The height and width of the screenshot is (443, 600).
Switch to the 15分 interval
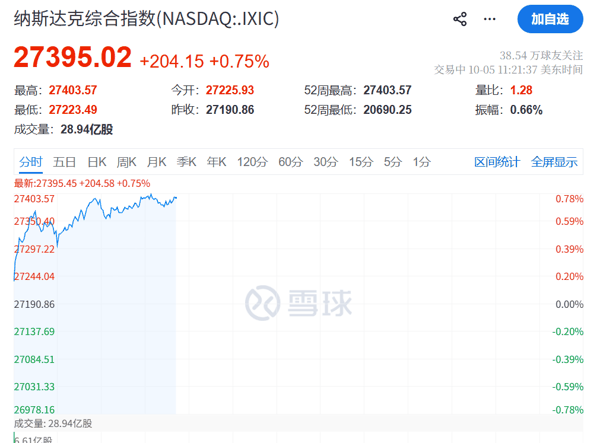361,162
